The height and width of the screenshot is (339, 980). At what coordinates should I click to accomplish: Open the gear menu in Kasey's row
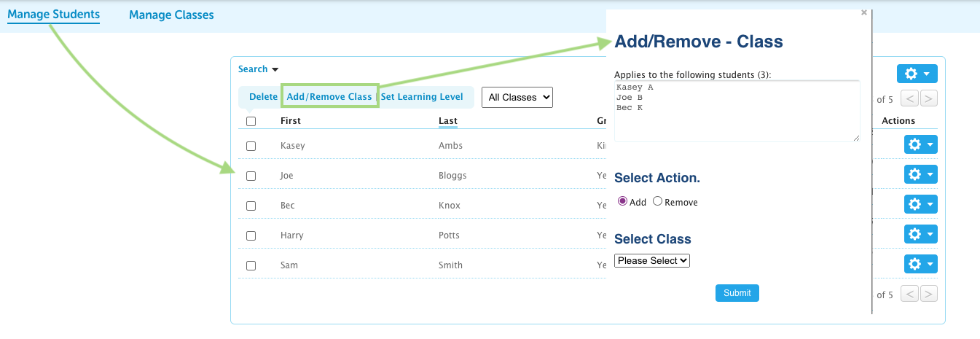point(920,144)
